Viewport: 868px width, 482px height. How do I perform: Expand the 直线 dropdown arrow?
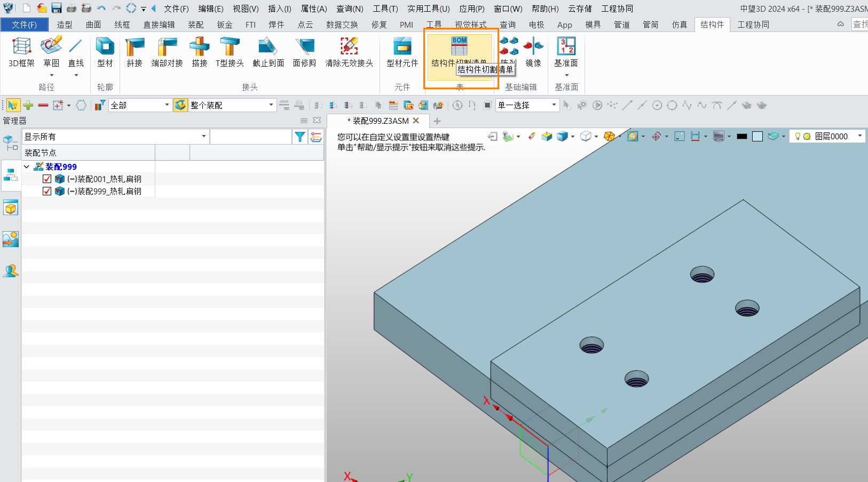click(x=76, y=75)
